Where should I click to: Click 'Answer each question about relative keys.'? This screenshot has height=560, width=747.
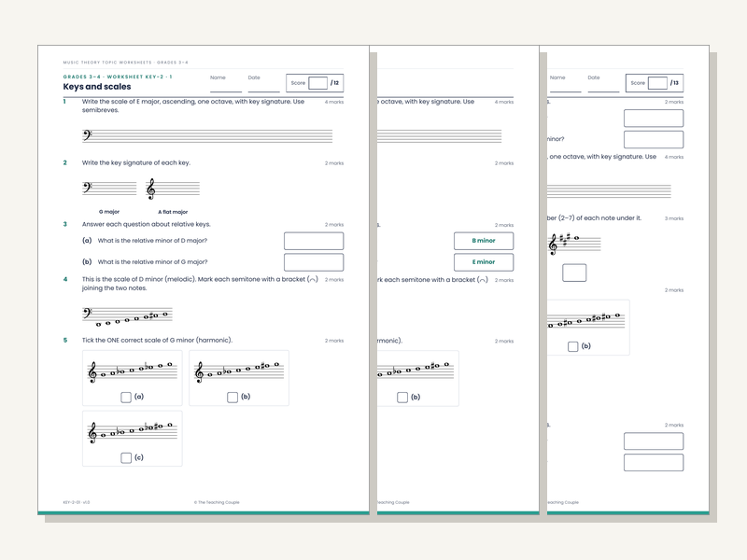point(147,224)
